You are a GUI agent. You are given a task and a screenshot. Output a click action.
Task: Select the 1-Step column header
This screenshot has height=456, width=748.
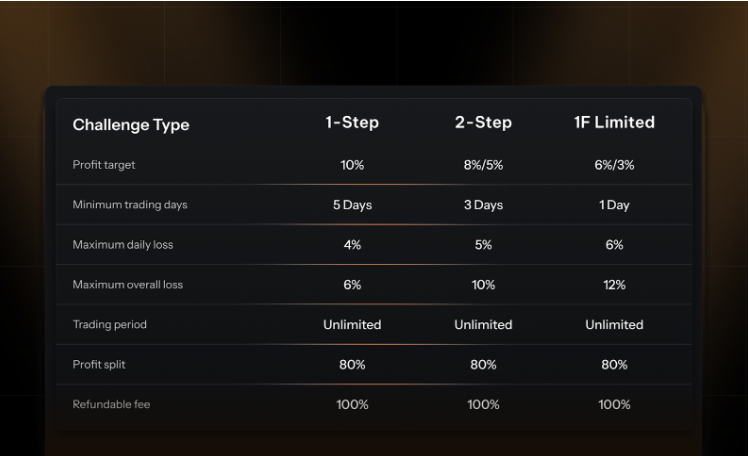tap(352, 123)
